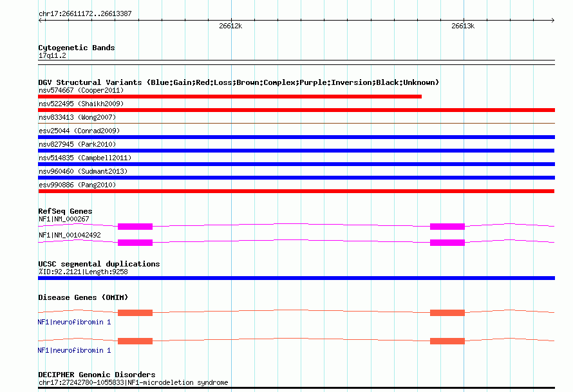
Task: Select left exon of NF1|NM_001042492
Action: click(x=135, y=243)
